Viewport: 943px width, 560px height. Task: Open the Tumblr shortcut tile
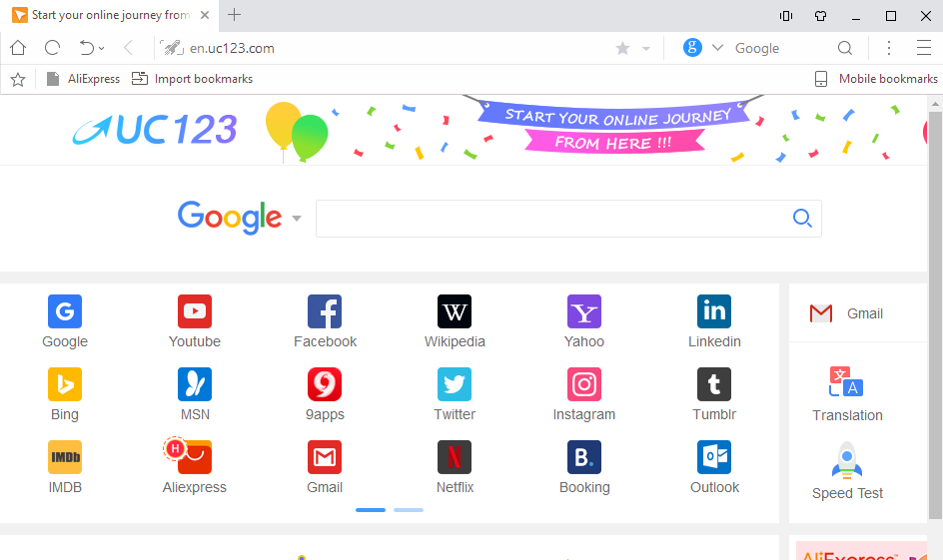pos(714,394)
